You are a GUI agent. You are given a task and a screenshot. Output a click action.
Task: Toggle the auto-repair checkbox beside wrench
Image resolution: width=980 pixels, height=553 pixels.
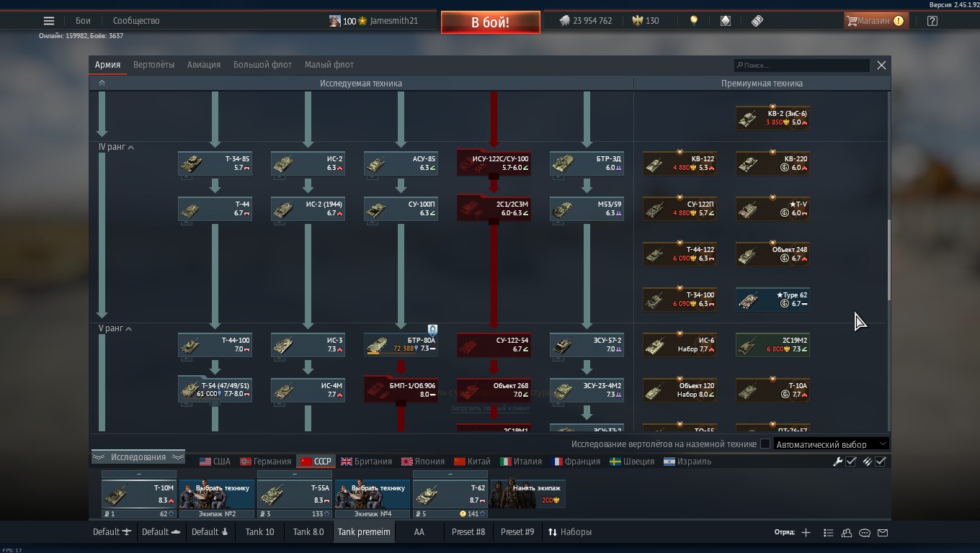(851, 462)
